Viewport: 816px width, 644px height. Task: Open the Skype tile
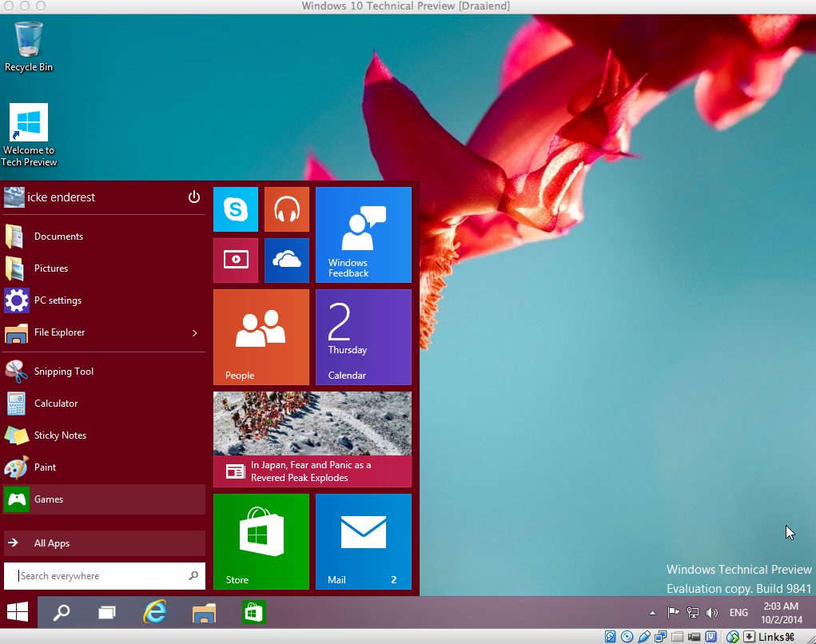click(x=236, y=209)
